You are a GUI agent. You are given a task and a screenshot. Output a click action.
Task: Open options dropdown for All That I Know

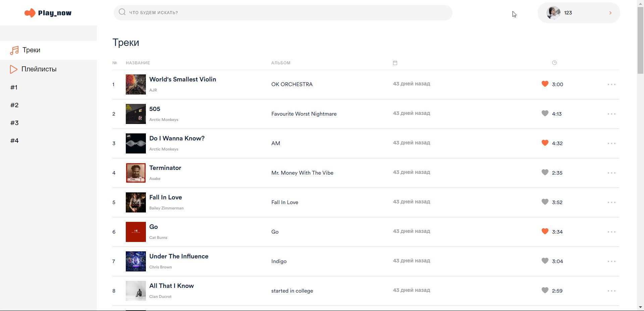(x=611, y=291)
